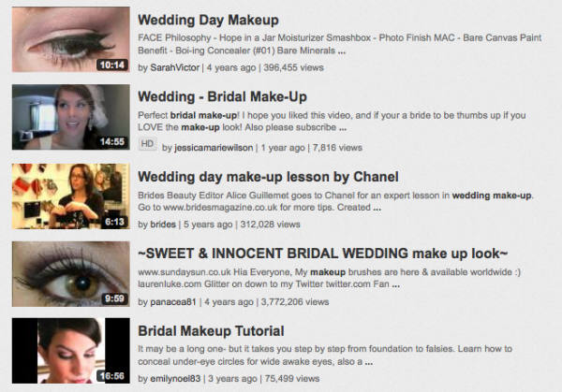Click the 14:55 duration badge
This screenshot has width=562, height=392.
112,142
